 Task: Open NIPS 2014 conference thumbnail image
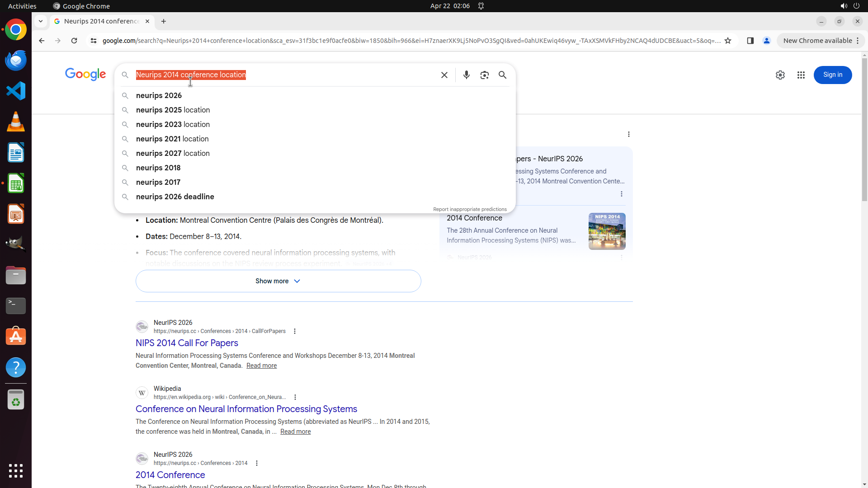pos(607,231)
